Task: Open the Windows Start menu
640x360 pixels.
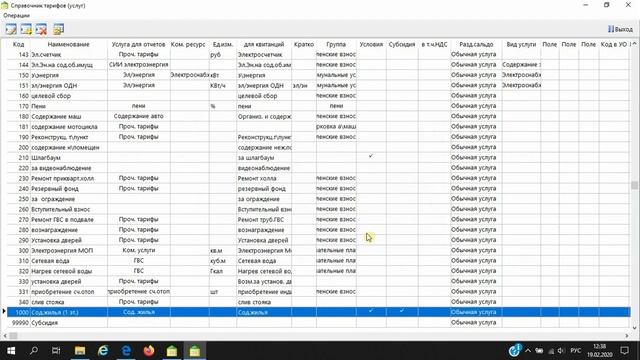Action: (x=11, y=351)
